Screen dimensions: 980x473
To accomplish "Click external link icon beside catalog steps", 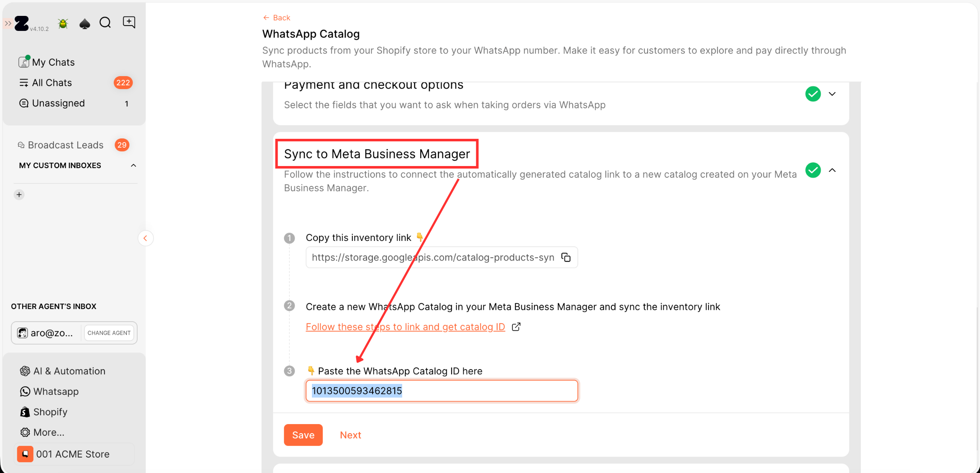I will tap(516, 327).
